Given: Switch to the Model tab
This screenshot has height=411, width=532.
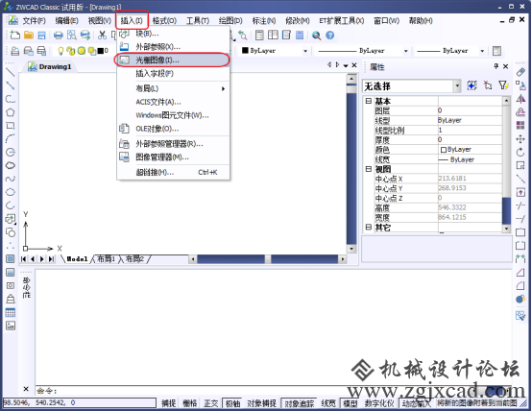Looking at the screenshot, I should (77, 259).
